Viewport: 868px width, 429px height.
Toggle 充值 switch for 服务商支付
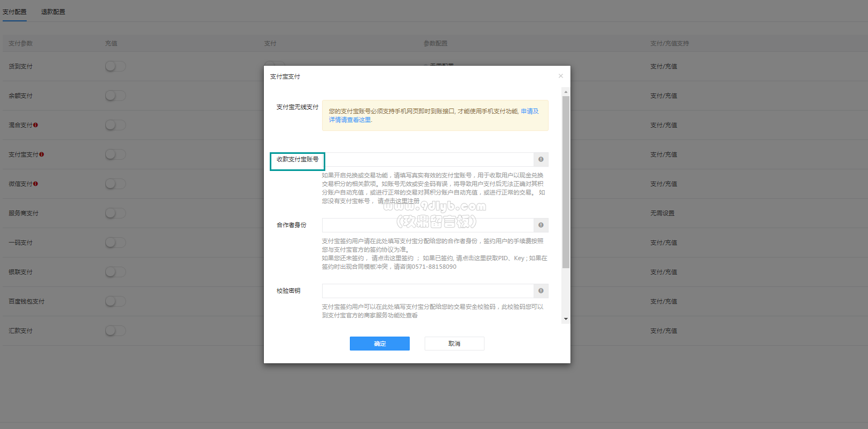[115, 213]
